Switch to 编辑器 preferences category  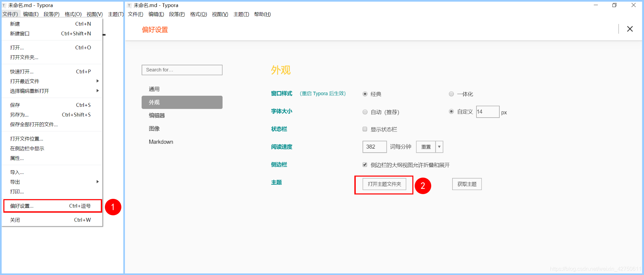pyautogui.click(x=182, y=115)
